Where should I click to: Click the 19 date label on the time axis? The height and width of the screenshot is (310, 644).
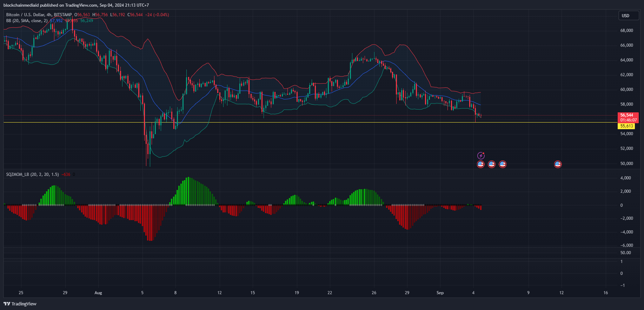(297, 293)
